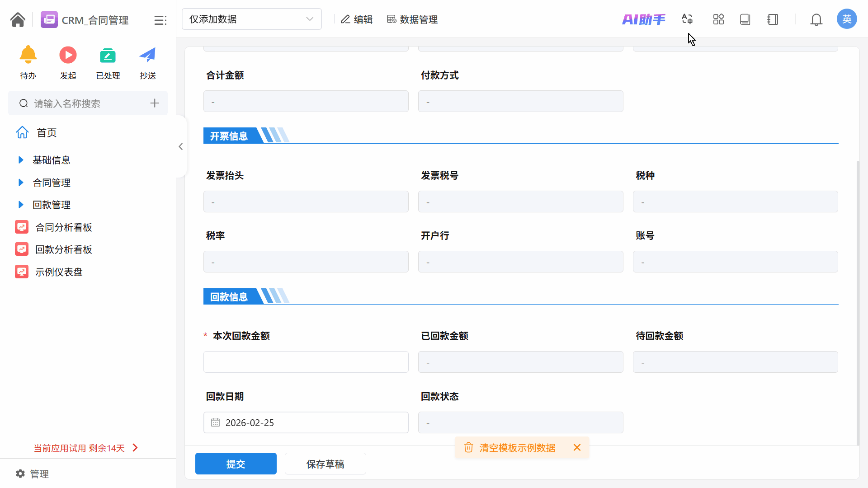Open the 已处理 shortcut icon
The width and height of the screenshot is (868, 488).
pyautogui.click(x=108, y=56)
